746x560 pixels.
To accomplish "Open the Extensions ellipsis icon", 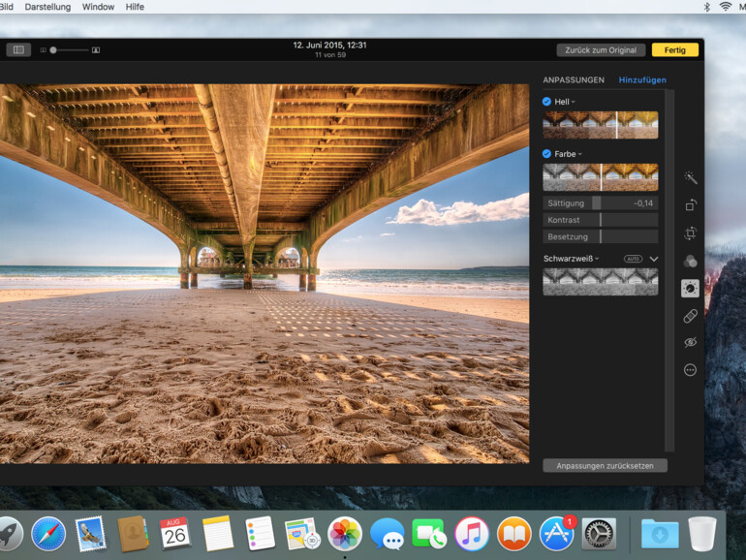I will pyautogui.click(x=691, y=370).
